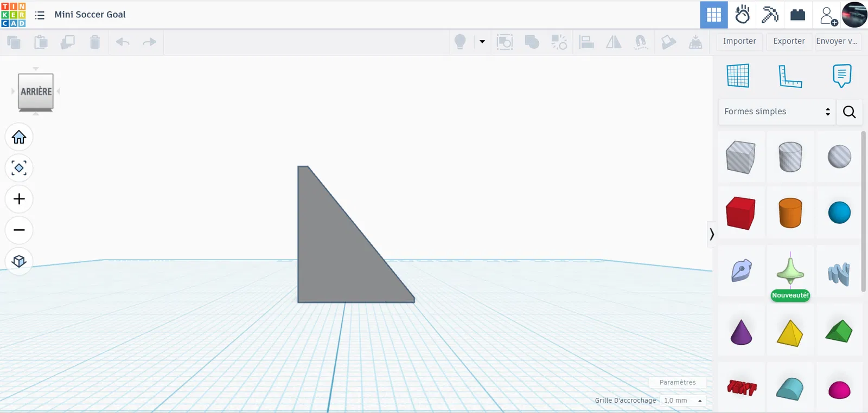Click the Copy icon in the toolbar
The height and width of the screenshot is (413, 868).
[14, 42]
